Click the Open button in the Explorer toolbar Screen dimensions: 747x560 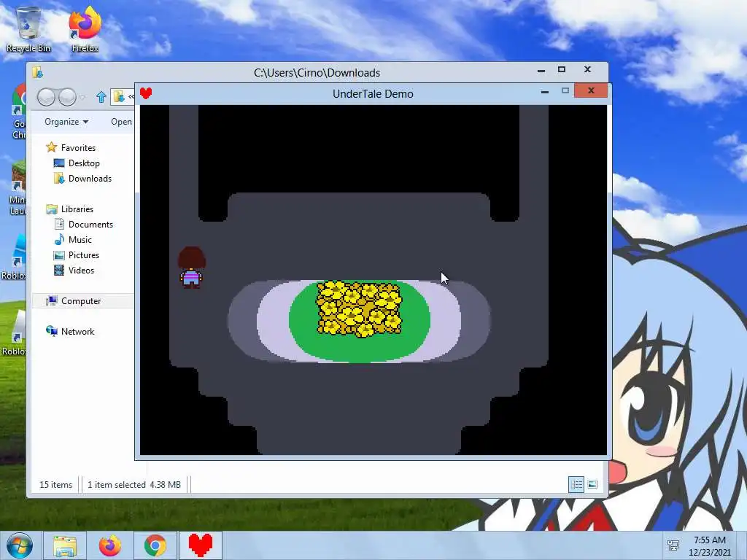pyautogui.click(x=122, y=122)
